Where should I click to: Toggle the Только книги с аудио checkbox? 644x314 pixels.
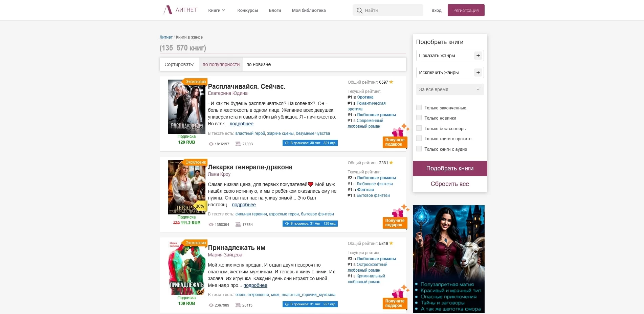[419, 149]
